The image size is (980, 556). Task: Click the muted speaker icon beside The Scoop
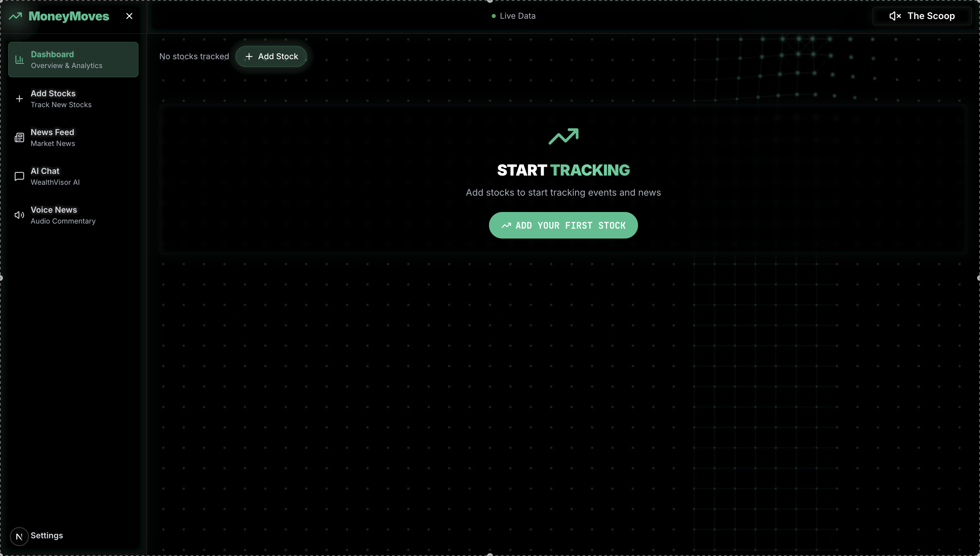click(895, 16)
